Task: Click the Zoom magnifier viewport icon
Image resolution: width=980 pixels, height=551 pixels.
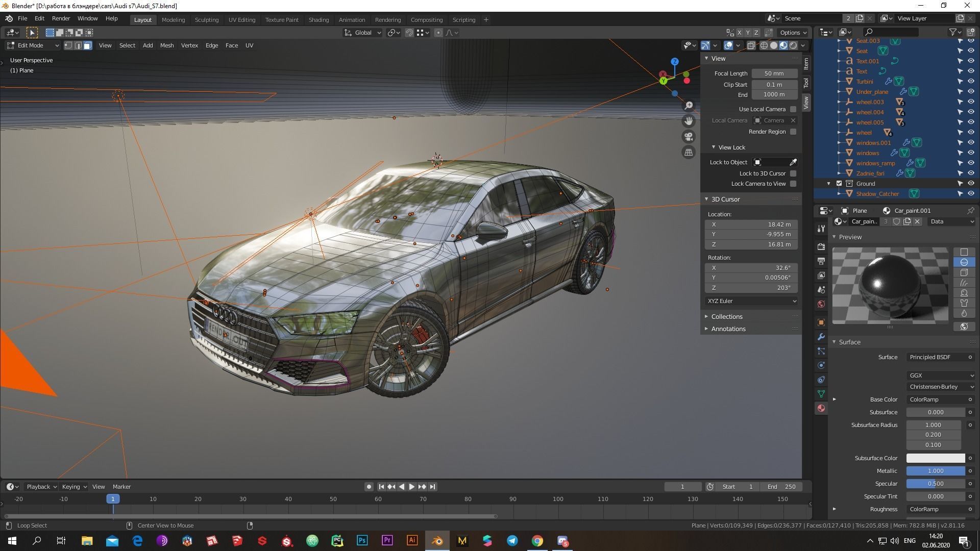Action: (x=689, y=106)
